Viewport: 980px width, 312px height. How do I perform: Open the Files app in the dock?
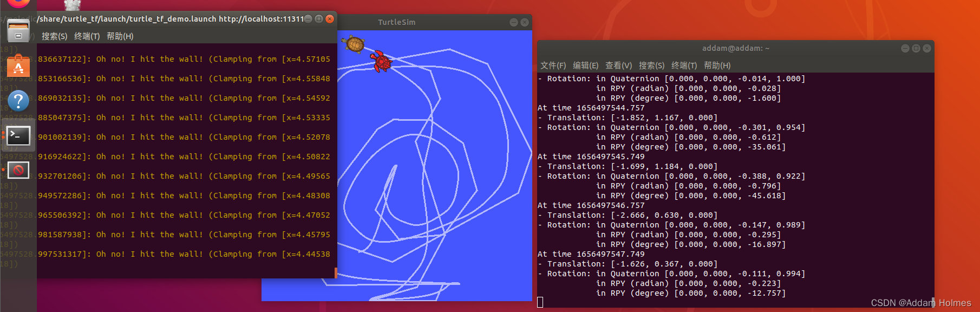click(x=18, y=31)
